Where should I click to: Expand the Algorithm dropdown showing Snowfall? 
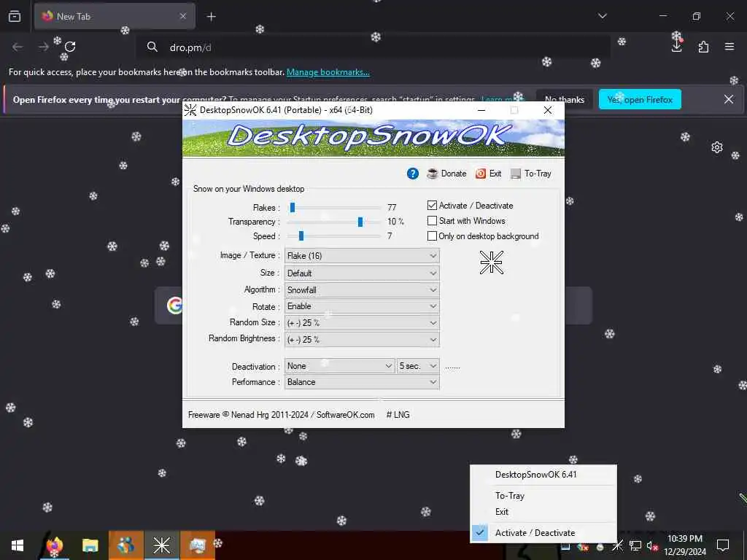point(362,290)
